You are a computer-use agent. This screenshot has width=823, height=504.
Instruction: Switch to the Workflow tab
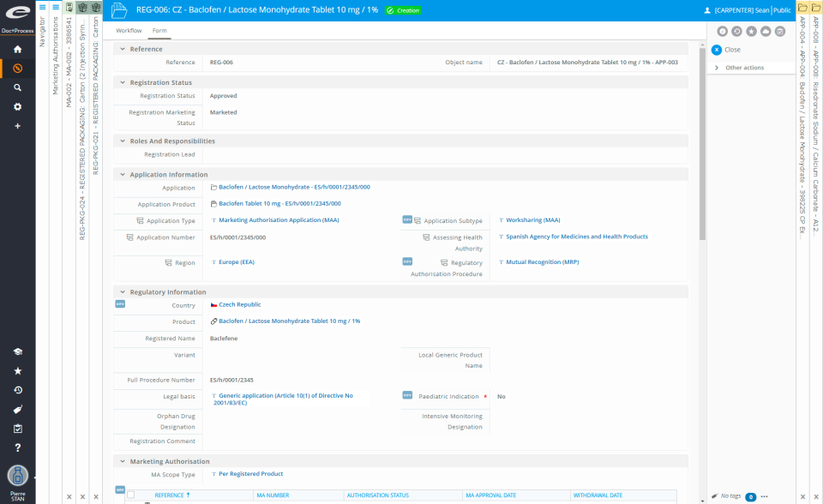click(x=129, y=29)
